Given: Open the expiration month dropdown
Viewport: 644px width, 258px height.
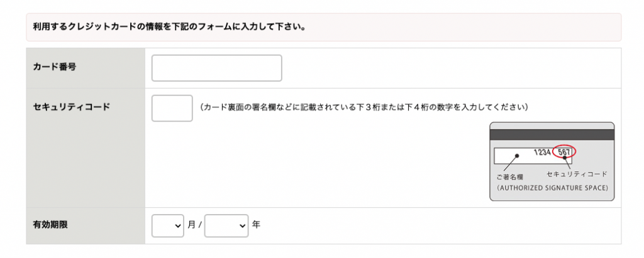Looking at the screenshot, I should pos(168,225).
